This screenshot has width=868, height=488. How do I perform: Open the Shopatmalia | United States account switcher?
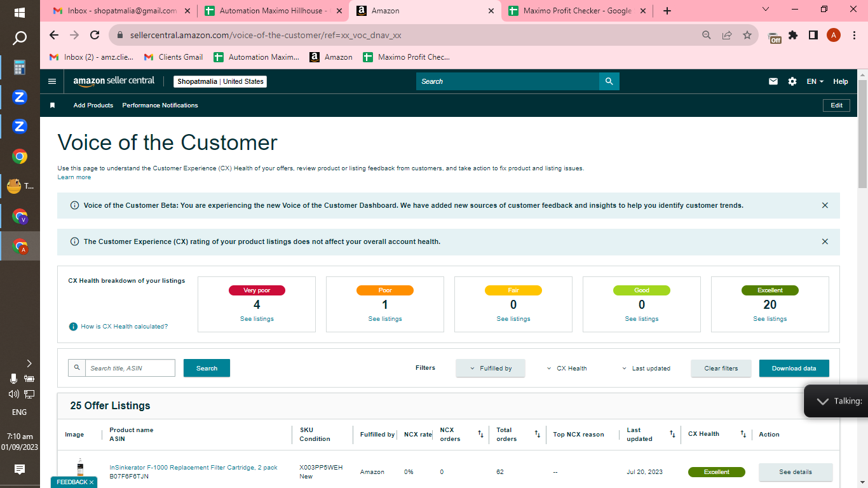click(x=220, y=81)
